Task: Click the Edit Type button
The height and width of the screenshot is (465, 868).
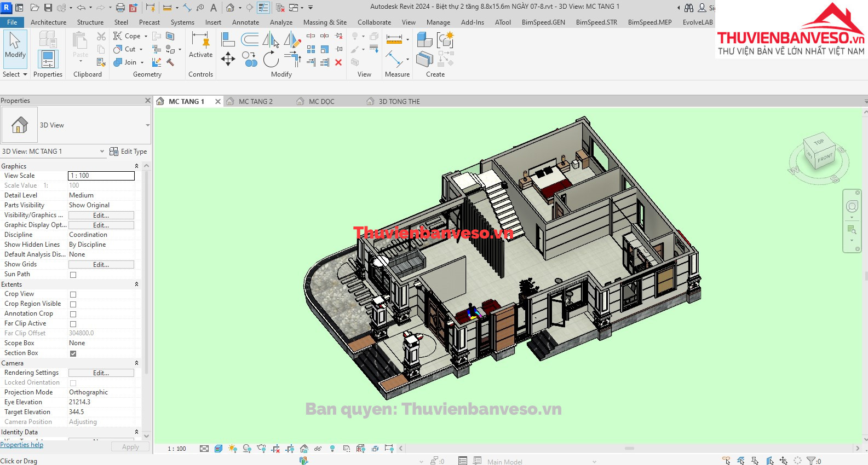Action: 129,152
